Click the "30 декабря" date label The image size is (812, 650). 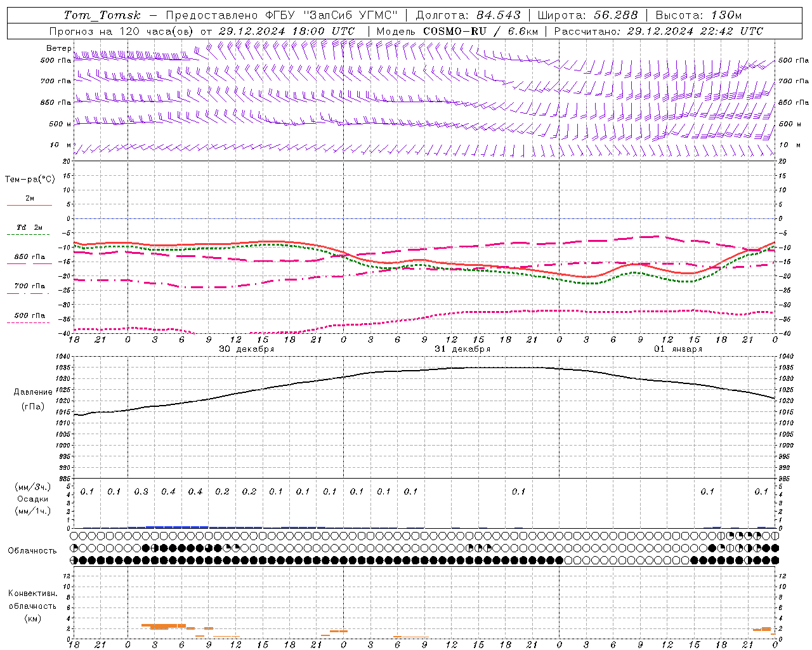[247, 349]
